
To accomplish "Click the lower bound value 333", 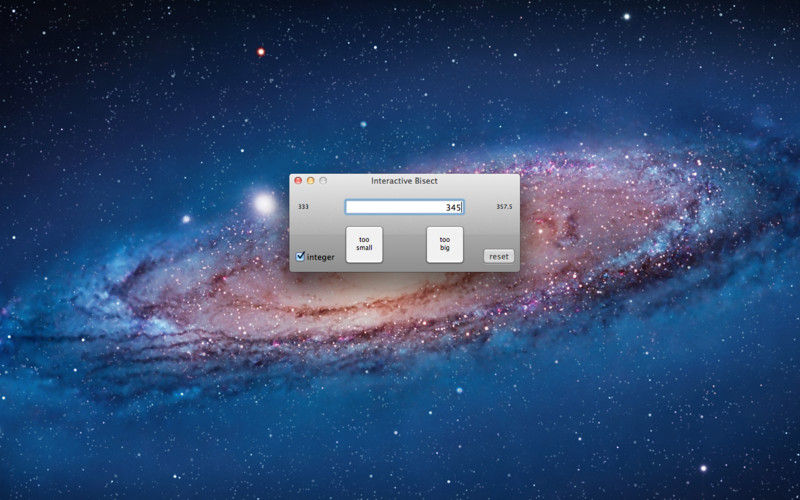I will 303,207.
